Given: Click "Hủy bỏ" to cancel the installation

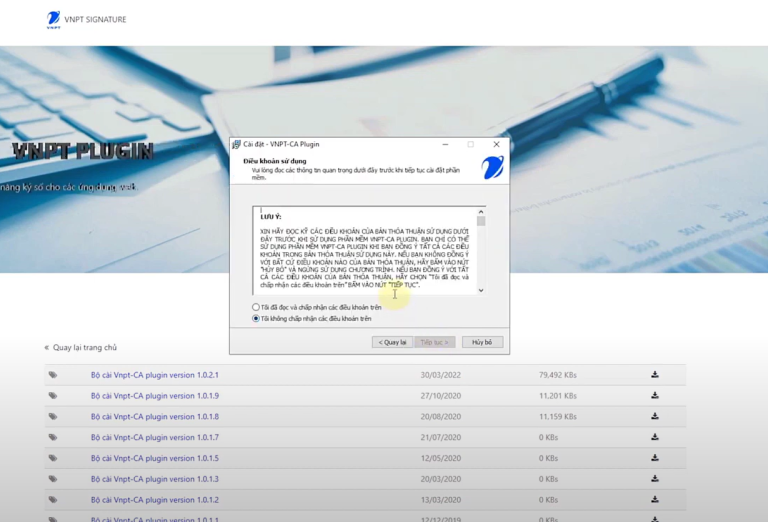Looking at the screenshot, I should pos(482,342).
